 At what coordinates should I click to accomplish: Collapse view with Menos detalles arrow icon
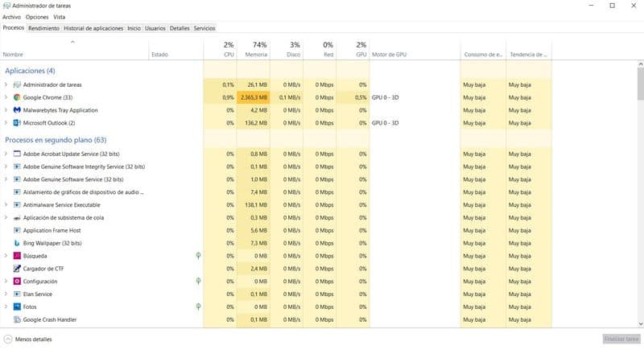coord(8,340)
